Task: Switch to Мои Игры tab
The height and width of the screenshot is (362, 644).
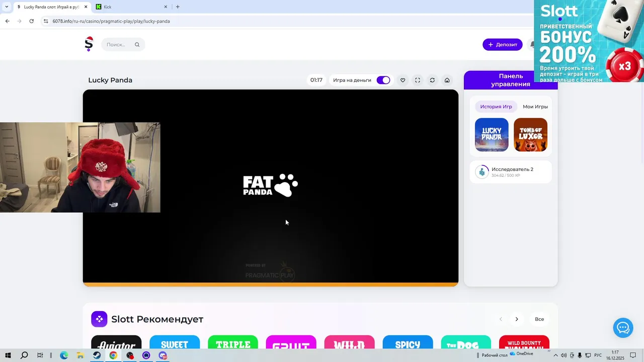Action: click(535, 107)
